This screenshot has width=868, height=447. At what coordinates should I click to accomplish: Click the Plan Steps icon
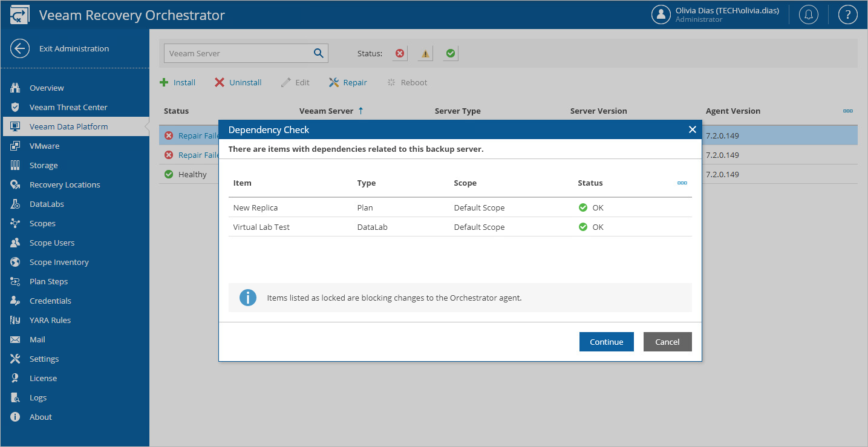(16, 281)
